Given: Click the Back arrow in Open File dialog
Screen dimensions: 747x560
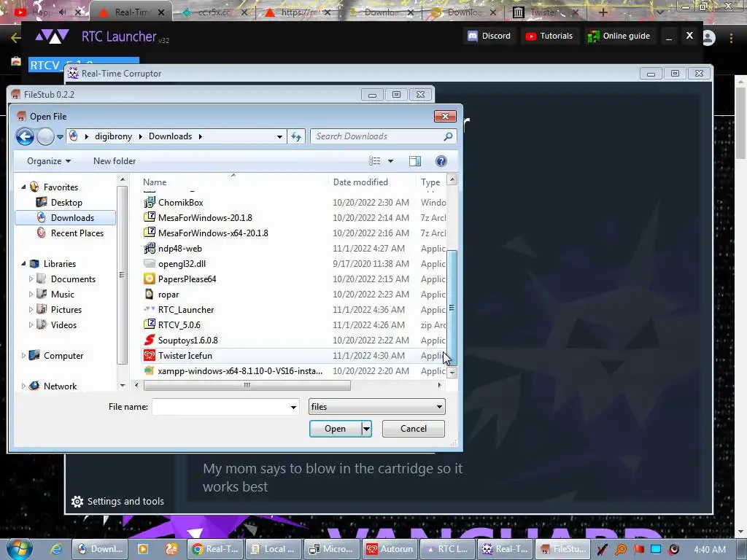Looking at the screenshot, I should pos(25,136).
